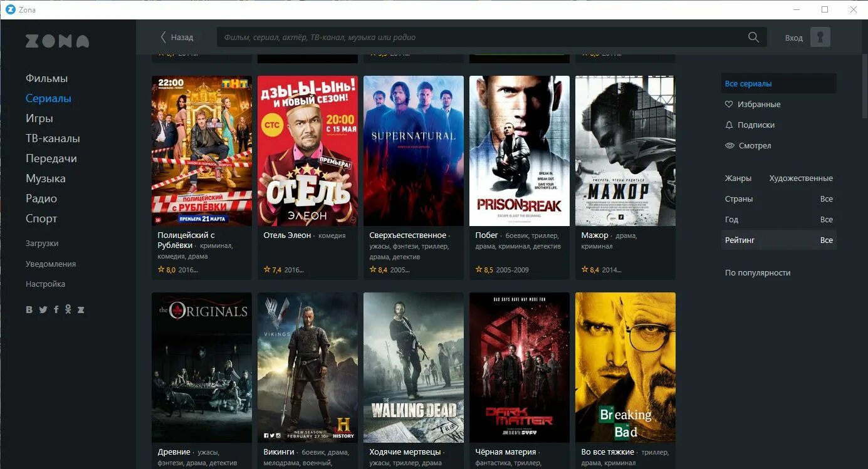Viewport: 868px width, 469px height.
Task: Open the Радио section
Action: 41,198
